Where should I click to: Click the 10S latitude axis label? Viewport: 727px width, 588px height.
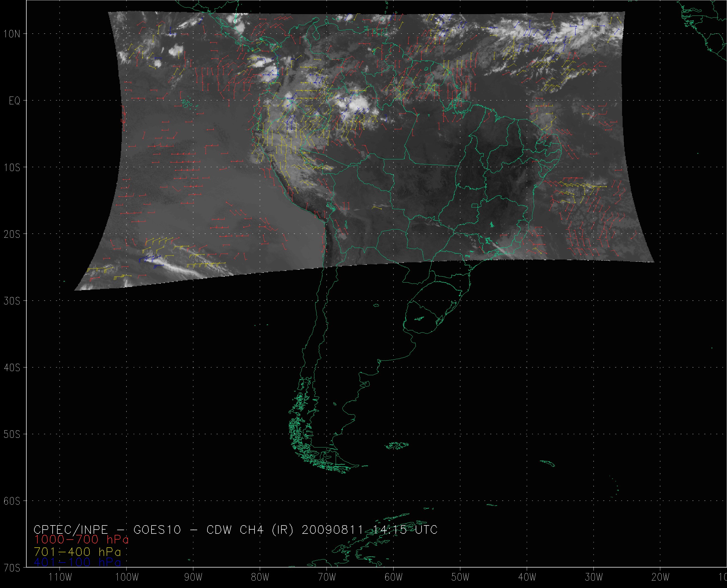point(12,168)
